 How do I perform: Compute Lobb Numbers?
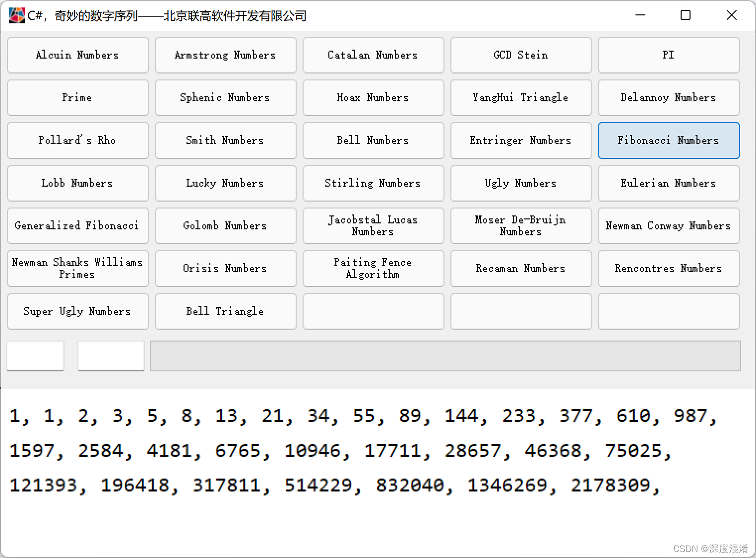77,183
